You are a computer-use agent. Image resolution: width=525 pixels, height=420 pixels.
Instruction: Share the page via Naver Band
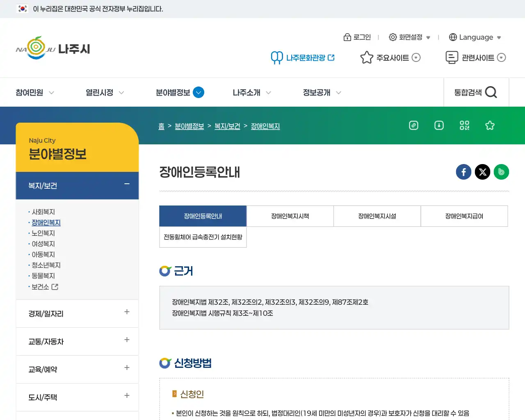(501, 172)
